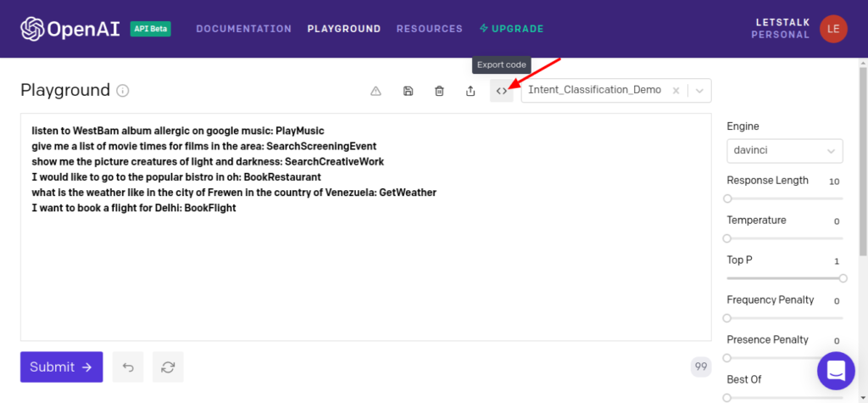868x403 pixels.
Task: Click the line ending with PlayMusic
Action: pos(178,131)
